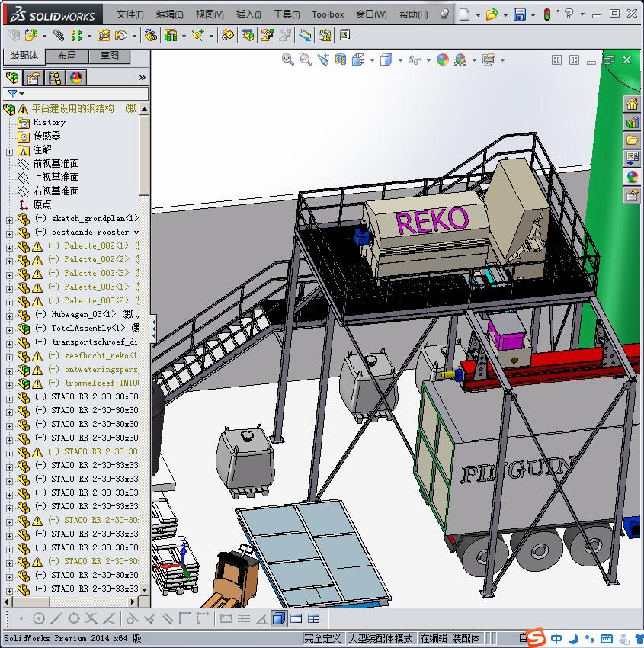
Task: Click the 大型装配体模式 status bar field
Action: pos(380,638)
